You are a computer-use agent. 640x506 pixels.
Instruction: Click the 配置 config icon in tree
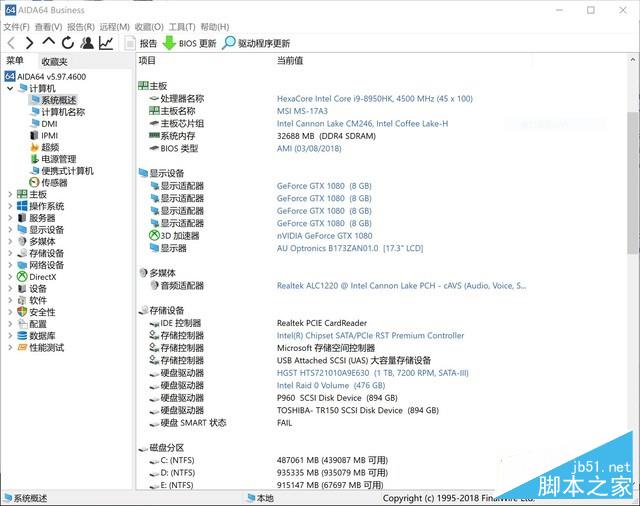pos(22,324)
